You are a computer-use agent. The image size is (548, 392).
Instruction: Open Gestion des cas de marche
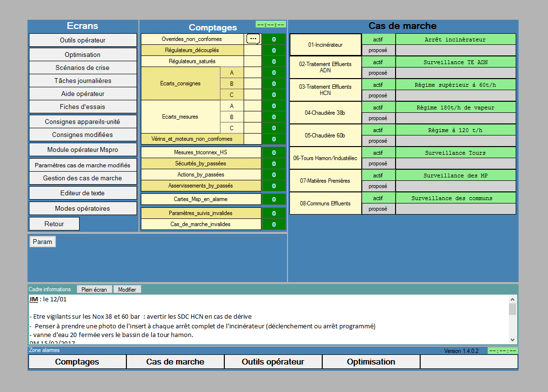(x=83, y=178)
